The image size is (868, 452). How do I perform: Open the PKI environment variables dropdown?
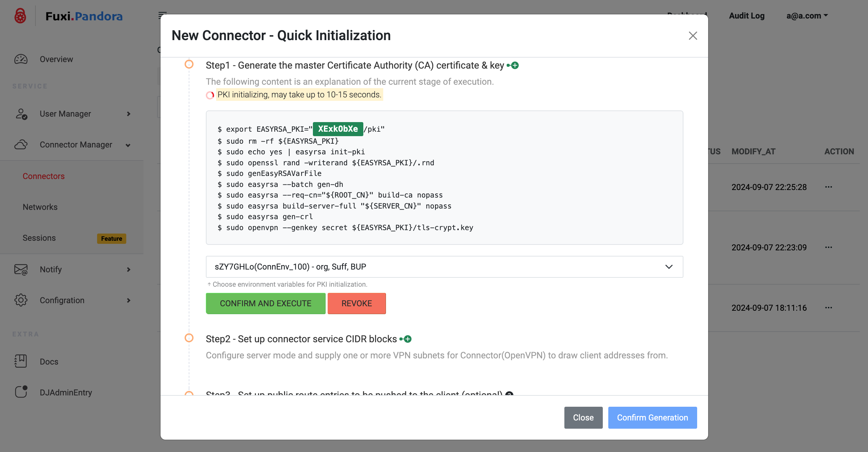click(444, 267)
